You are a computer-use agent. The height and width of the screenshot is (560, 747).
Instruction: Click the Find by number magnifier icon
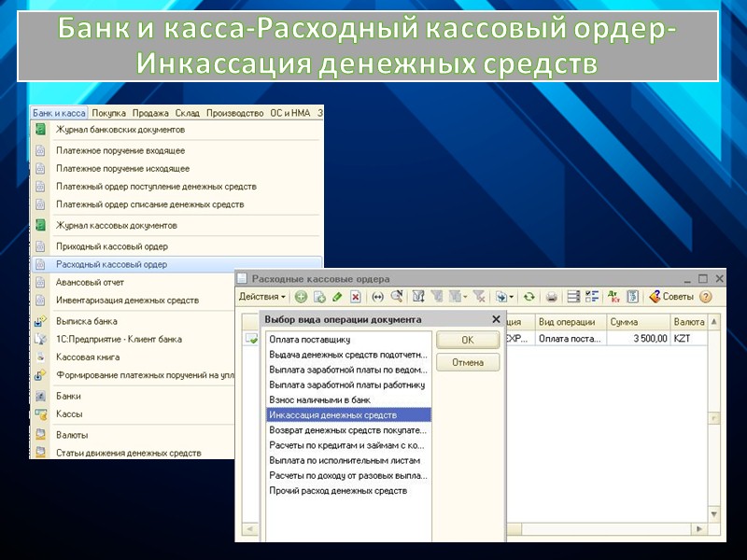tap(396, 297)
